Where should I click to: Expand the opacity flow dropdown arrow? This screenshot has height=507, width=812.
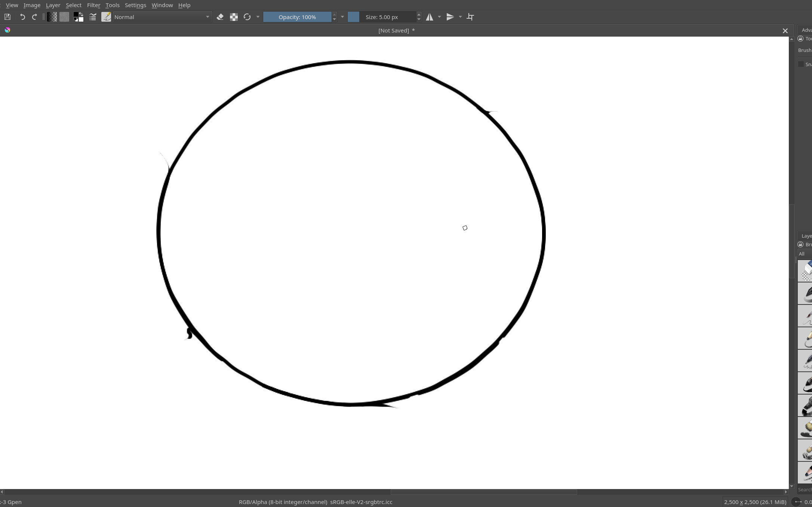[x=342, y=17]
